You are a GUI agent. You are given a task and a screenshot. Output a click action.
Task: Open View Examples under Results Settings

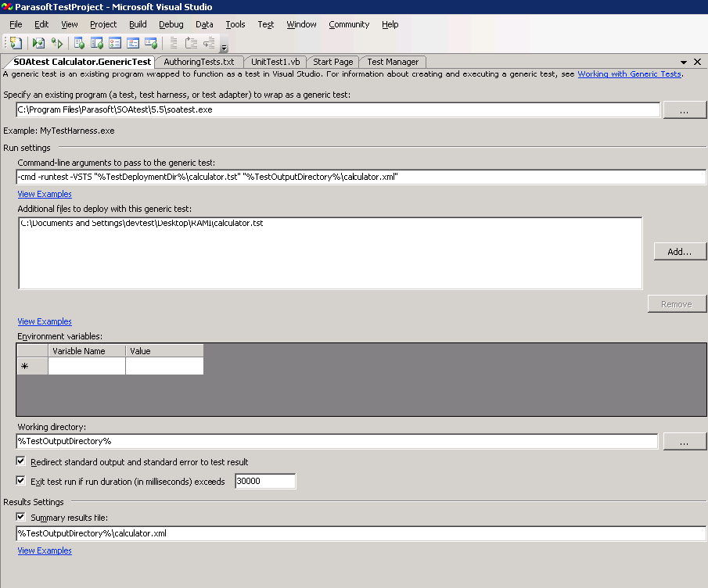tap(45, 550)
